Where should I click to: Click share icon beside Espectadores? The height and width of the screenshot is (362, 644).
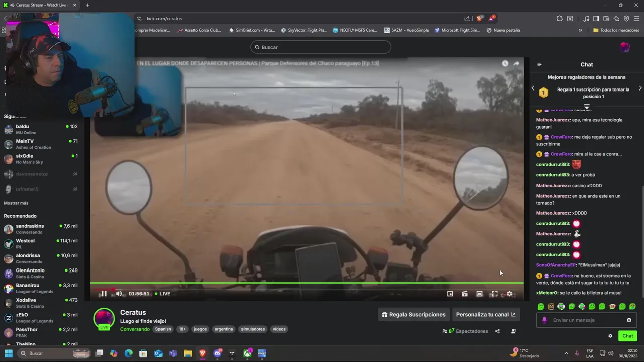(497, 331)
